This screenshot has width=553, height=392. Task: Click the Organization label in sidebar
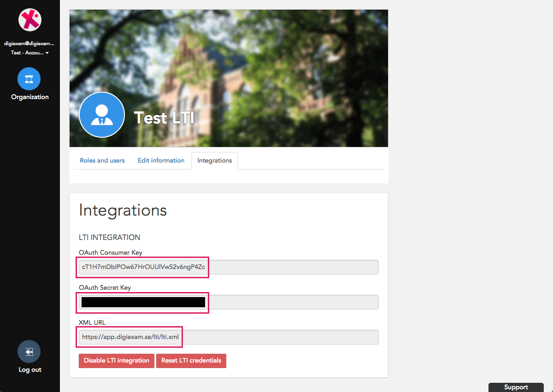[x=30, y=97]
